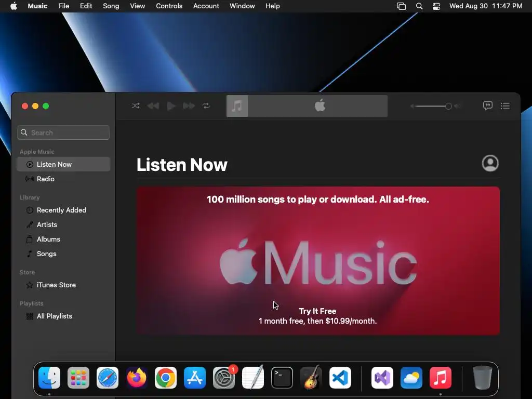Open the Controls menu
532x399 pixels.
pos(169,6)
